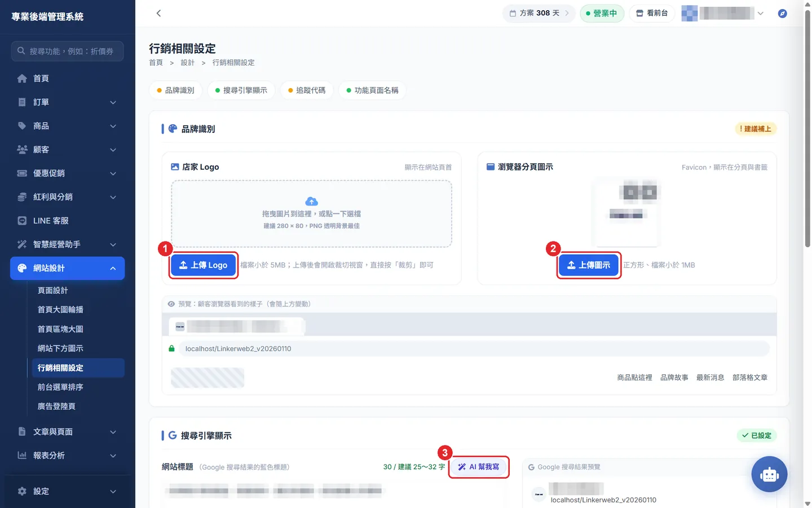Click the eye icon in the preview caption
Screen dimensions: 812x508
pyautogui.click(x=171, y=304)
